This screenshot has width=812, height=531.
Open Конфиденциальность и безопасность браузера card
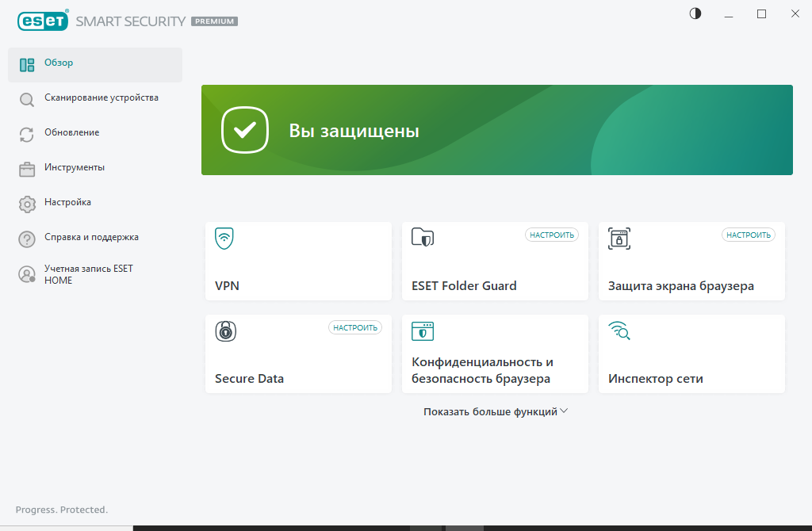[x=495, y=353]
